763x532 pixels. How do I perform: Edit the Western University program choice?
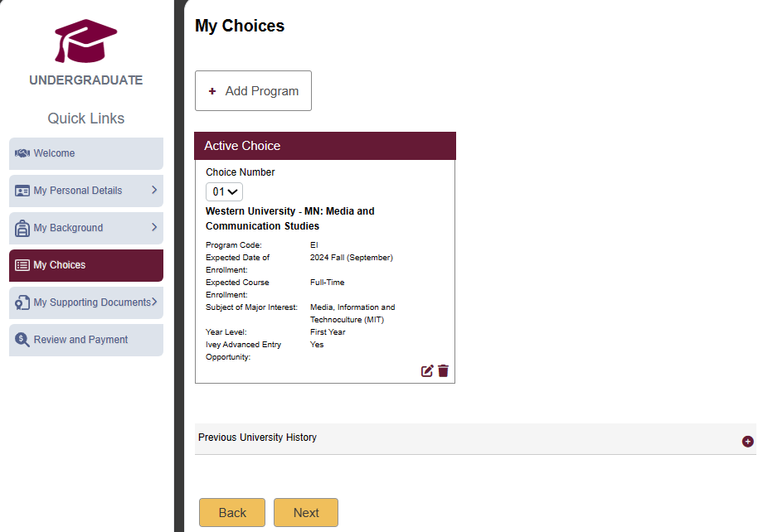click(427, 371)
